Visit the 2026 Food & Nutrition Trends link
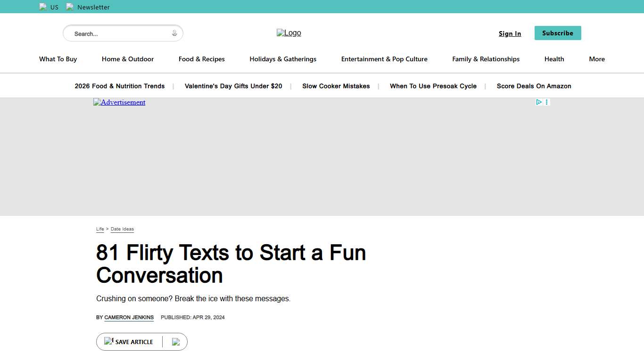644x362 pixels. coord(119,86)
